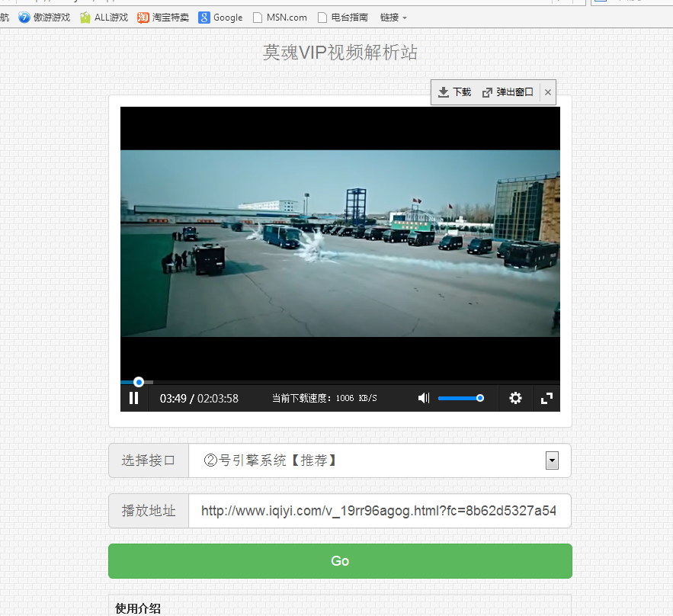Open the Google bookmark
This screenshot has width=673, height=616.
click(x=220, y=18)
